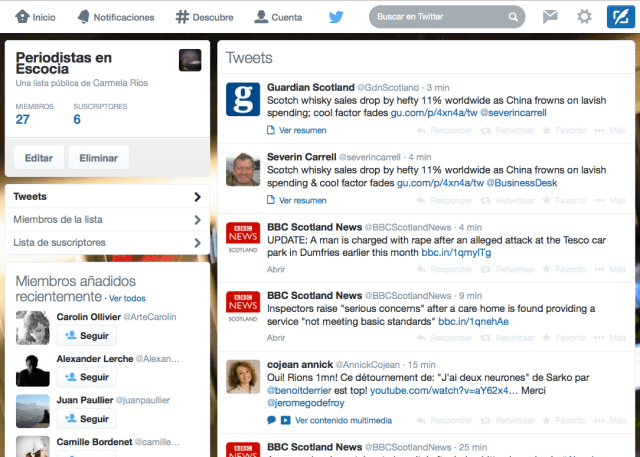Image resolution: width=640 pixels, height=457 pixels.
Task: Follow Juan Paullier
Action: pyautogui.click(x=88, y=420)
